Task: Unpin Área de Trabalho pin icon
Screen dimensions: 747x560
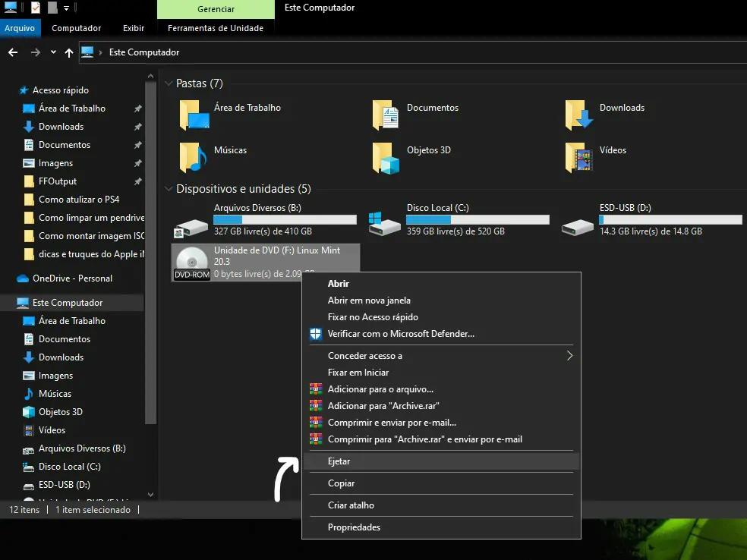Action: (137, 109)
